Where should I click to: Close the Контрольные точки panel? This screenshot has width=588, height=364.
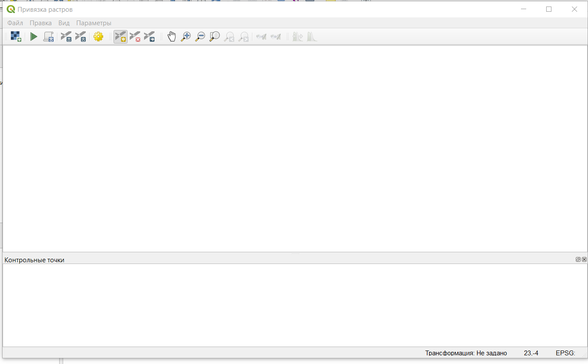[x=584, y=260]
